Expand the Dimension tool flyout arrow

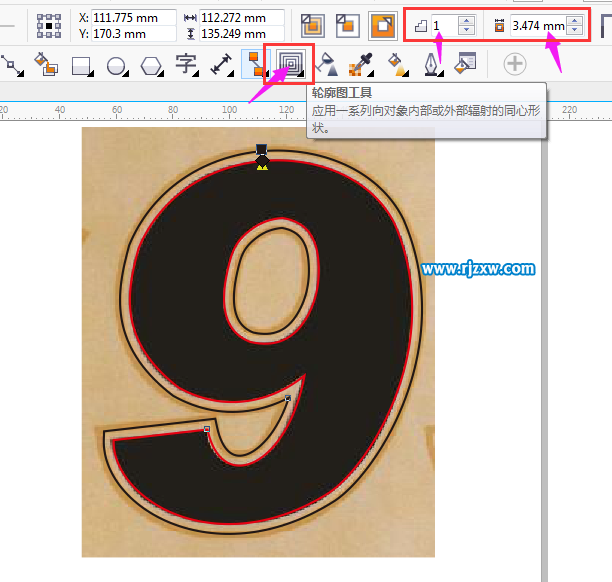pyautogui.click(x=231, y=74)
